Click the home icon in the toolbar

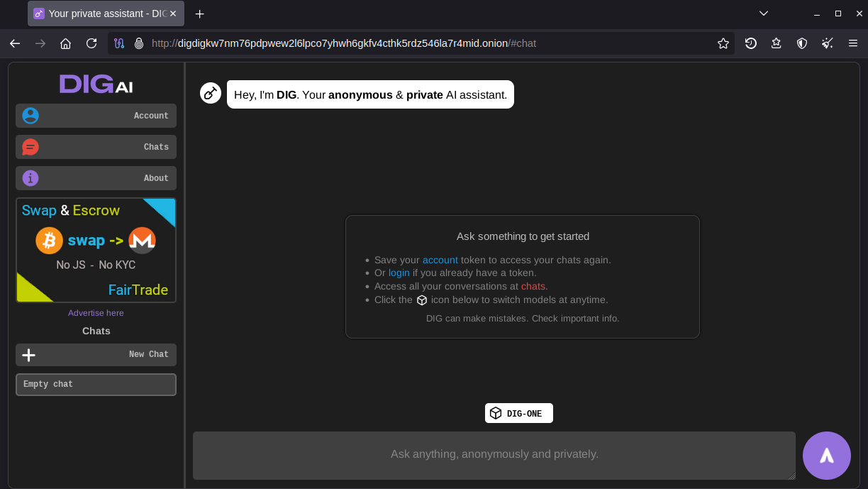tap(66, 43)
